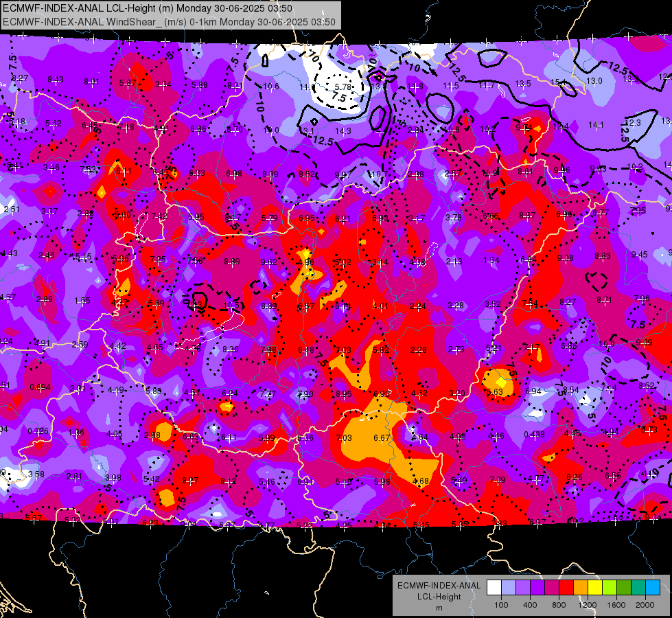Viewport: 672px width, 618px height.
Task: Click the map value 14.1
Action: coord(596,125)
